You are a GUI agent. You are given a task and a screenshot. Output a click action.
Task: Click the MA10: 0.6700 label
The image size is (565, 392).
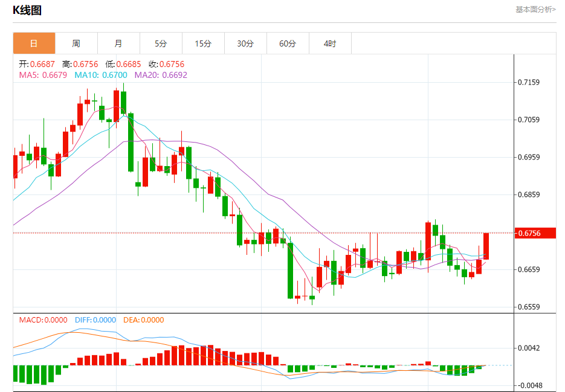[x=101, y=75]
